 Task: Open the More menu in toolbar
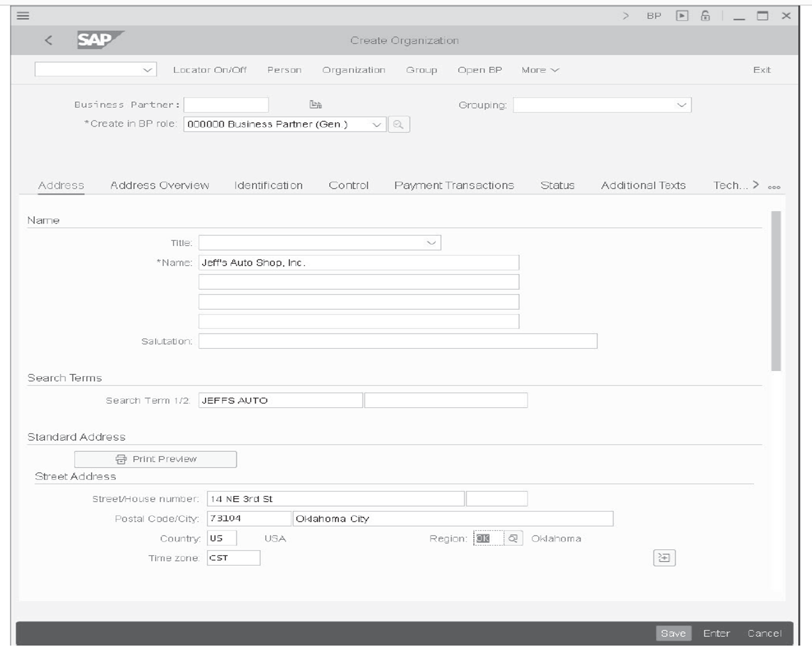(540, 70)
